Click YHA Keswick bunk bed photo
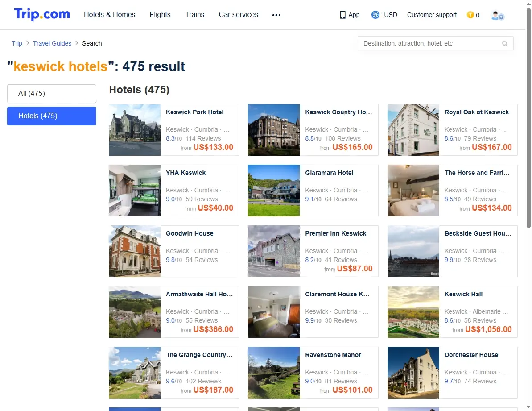This screenshot has width=532, height=411. click(x=135, y=191)
